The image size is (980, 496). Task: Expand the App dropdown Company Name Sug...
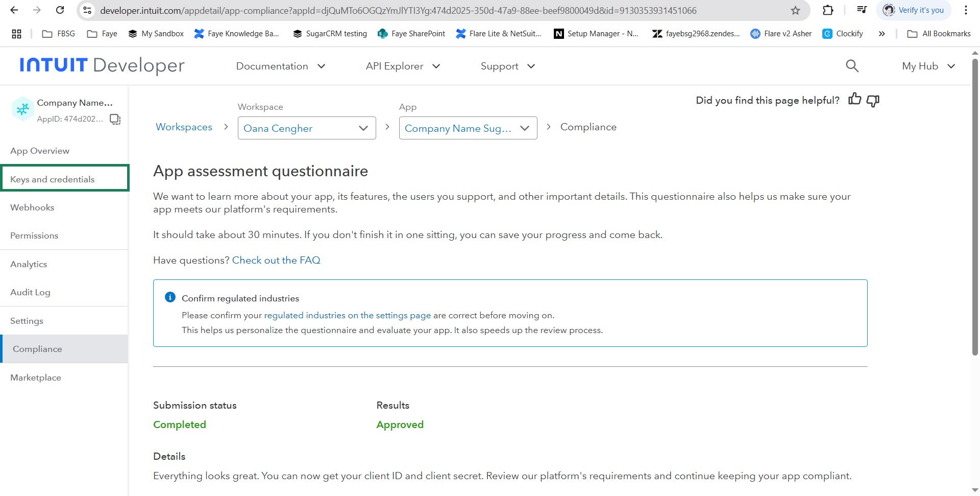point(468,128)
